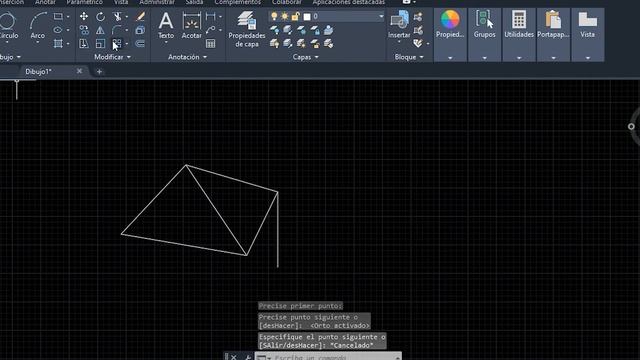Expand the Propied... panel arrow
This screenshot has width=640, height=360.
pyautogui.click(x=450, y=58)
